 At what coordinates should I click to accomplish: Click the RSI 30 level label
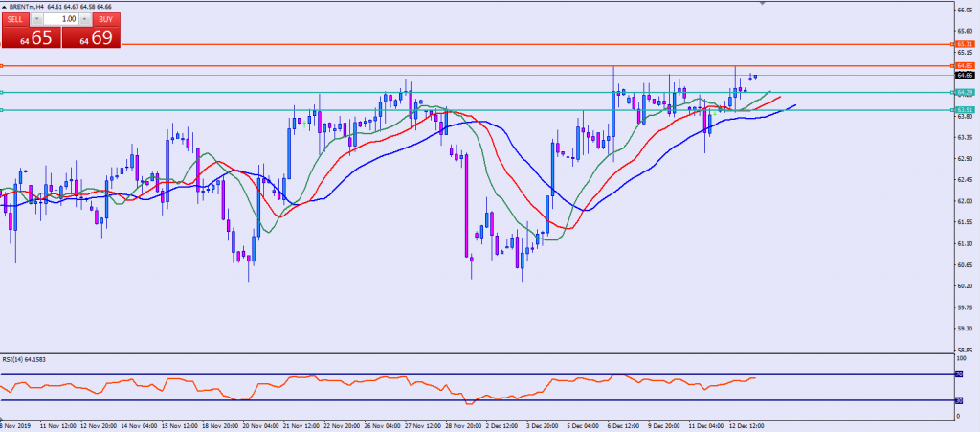958,400
